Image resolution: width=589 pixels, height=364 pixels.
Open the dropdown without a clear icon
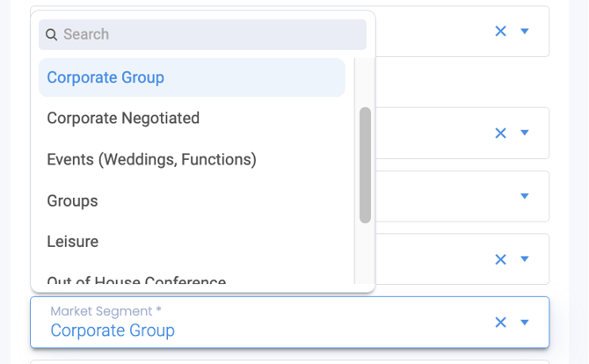point(525,196)
